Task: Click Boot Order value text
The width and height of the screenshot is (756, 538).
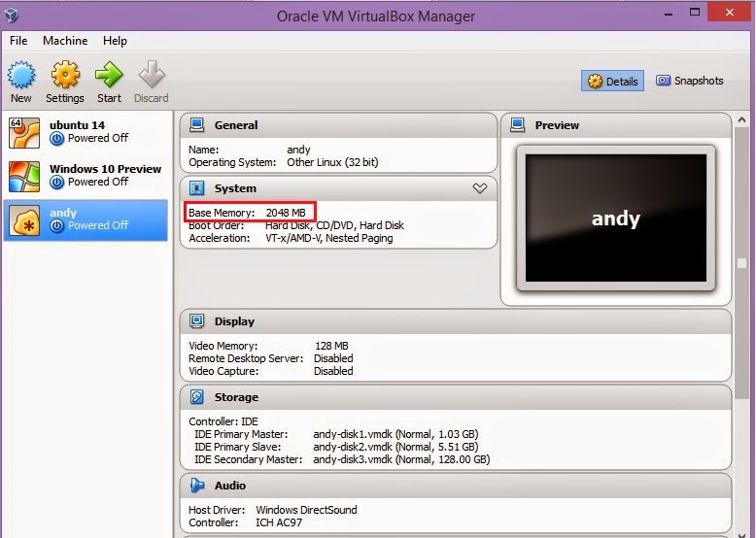Action: 334,225
